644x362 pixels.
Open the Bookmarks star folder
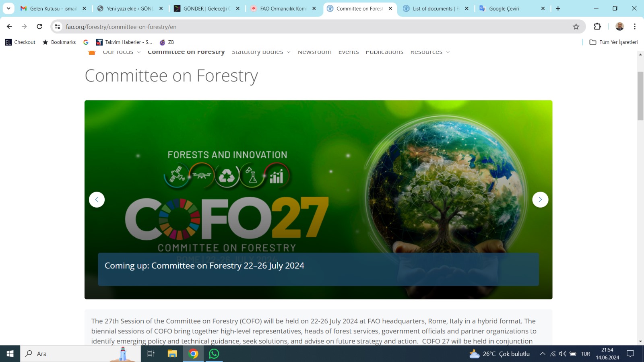click(59, 42)
